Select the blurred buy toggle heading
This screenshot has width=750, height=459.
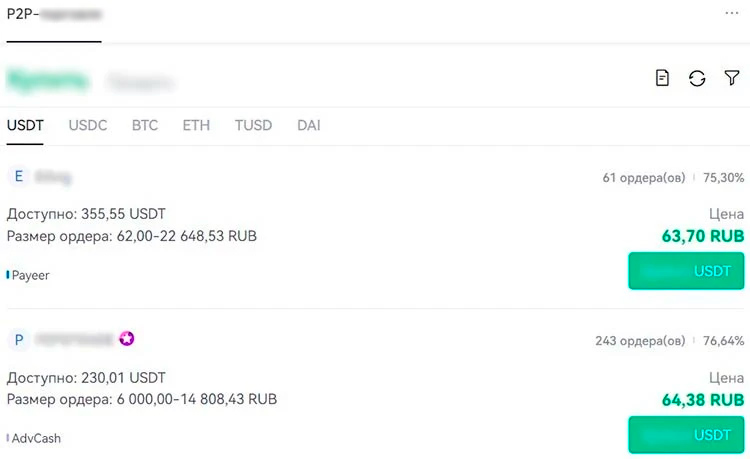click(48, 80)
